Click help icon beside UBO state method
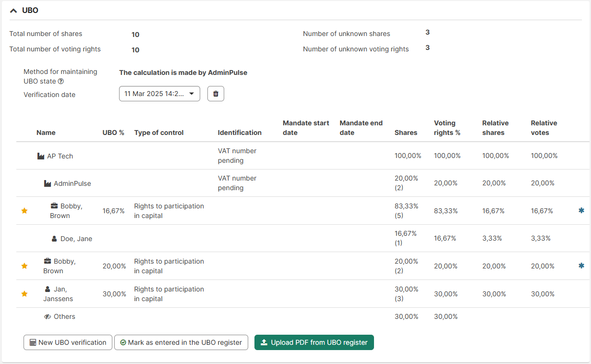Image resolution: width=591 pixels, height=364 pixels. click(x=61, y=82)
